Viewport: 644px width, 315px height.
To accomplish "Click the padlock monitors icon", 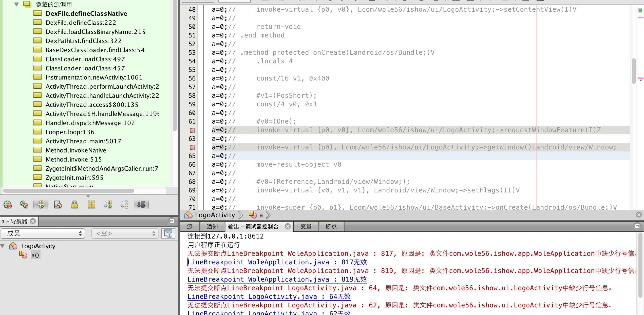I will [x=74, y=204].
